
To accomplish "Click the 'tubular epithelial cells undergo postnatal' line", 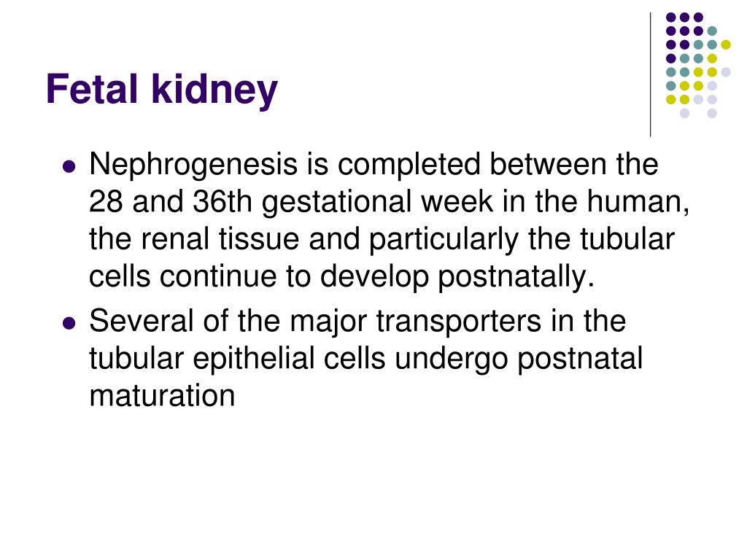I will pos(366,359).
